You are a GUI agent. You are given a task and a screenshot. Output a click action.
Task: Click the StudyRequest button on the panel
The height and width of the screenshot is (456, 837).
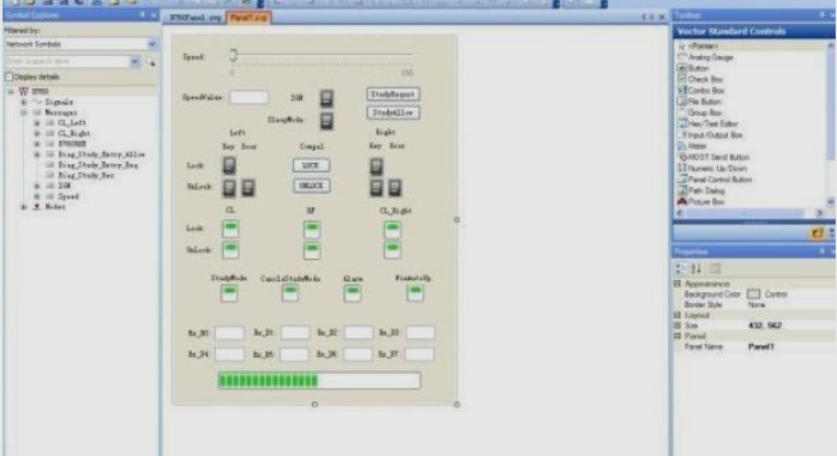[x=392, y=94]
